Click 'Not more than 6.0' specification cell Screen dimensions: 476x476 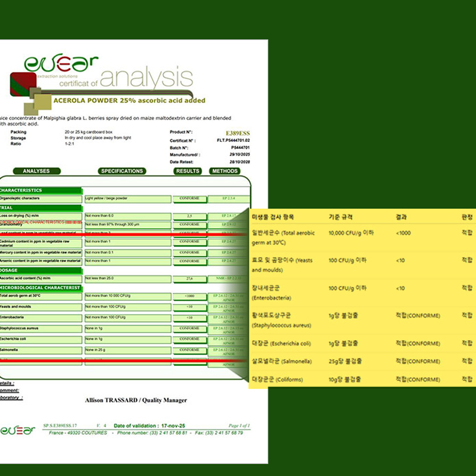128,216
